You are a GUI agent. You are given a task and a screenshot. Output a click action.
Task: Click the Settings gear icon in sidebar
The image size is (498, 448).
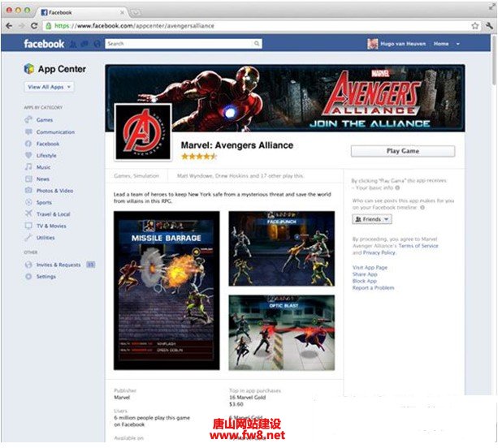coord(28,277)
